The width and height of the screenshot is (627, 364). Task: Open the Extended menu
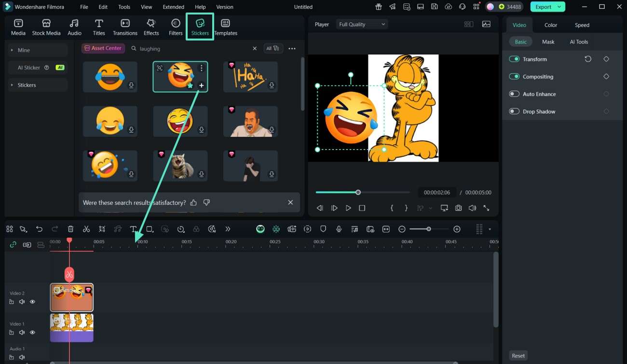click(173, 7)
